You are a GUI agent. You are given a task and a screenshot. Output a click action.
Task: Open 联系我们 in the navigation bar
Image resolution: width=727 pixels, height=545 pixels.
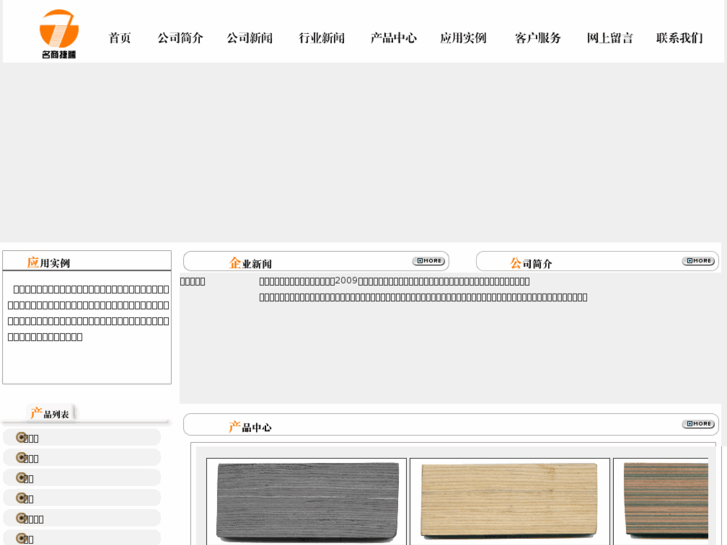click(679, 38)
